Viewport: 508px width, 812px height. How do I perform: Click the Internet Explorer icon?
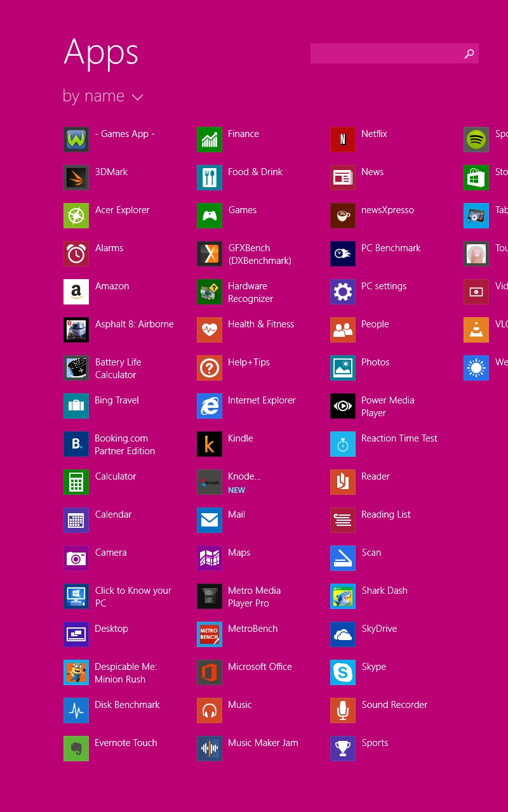210,406
